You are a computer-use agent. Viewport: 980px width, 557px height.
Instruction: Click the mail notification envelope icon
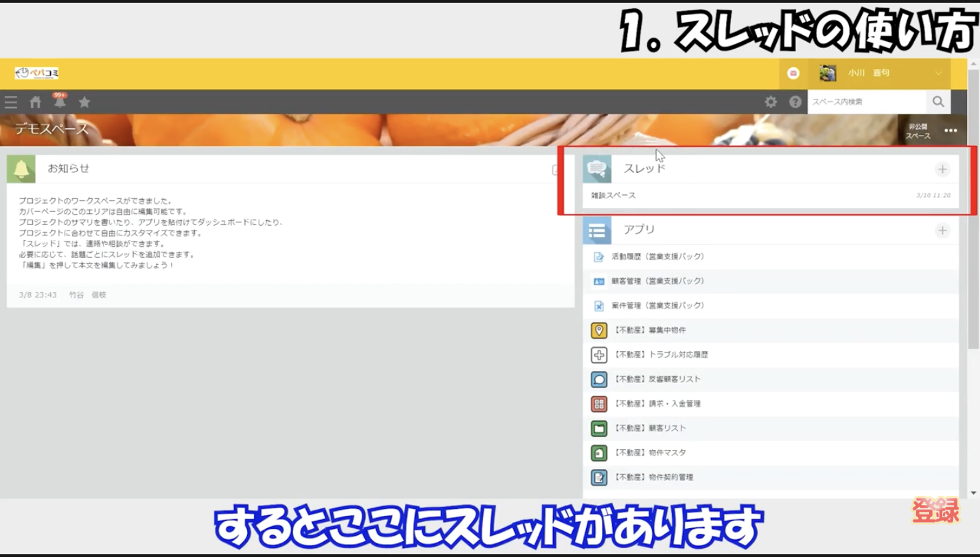click(x=793, y=73)
